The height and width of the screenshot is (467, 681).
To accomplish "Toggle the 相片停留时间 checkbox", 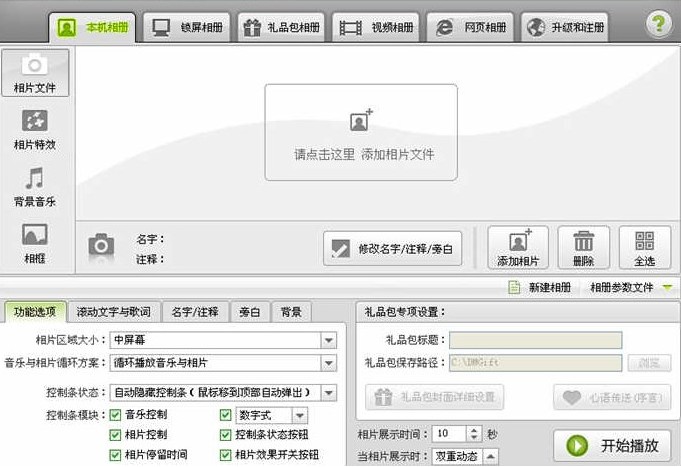I will pos(115,455).
